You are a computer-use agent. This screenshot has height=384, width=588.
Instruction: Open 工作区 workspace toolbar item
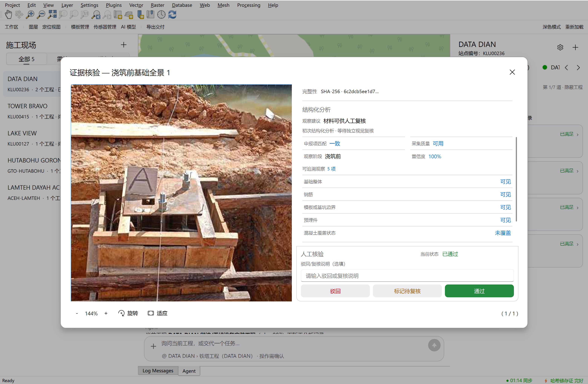tap(11, 27)
